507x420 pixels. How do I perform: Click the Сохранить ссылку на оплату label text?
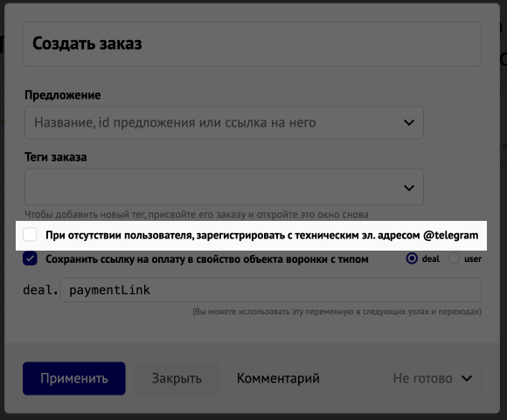(x=207, y=259)
